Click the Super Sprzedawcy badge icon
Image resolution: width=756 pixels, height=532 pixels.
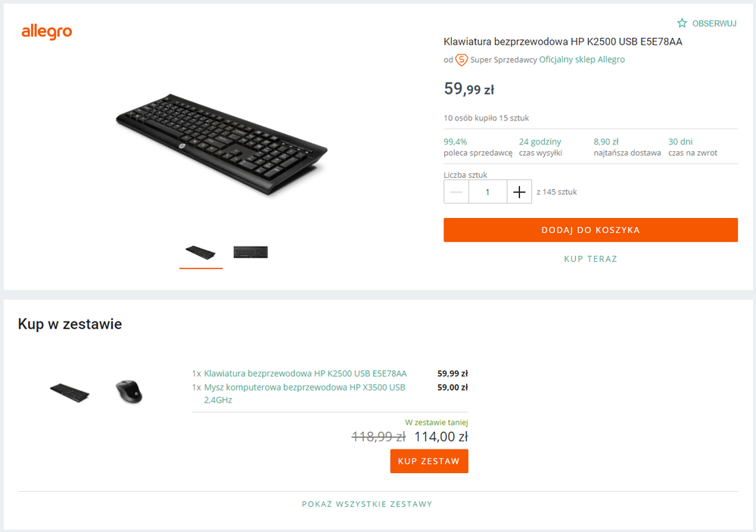(x=461, y=60)
